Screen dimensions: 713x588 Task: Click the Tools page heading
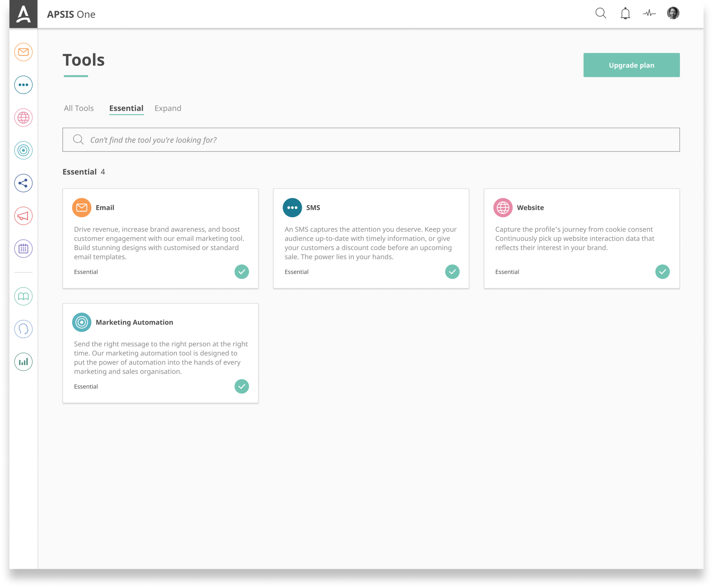(84, 60)
